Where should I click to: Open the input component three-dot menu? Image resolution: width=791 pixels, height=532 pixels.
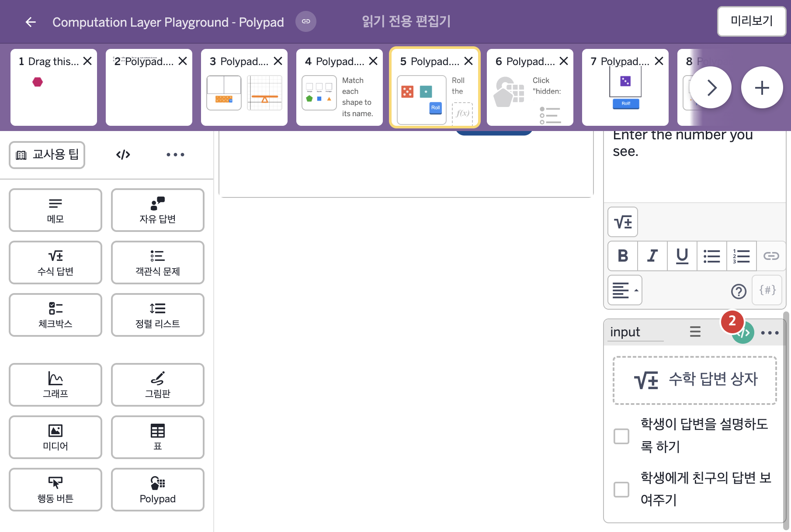point(770,333)
